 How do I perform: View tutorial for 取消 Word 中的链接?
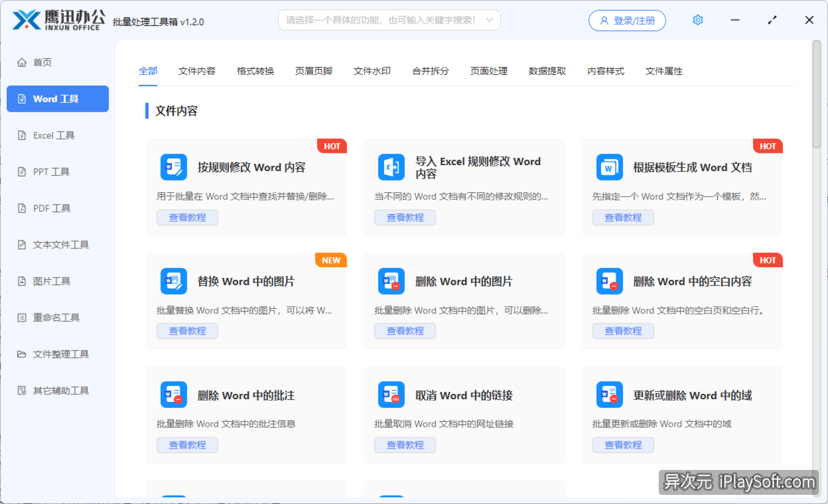(405, 445)
